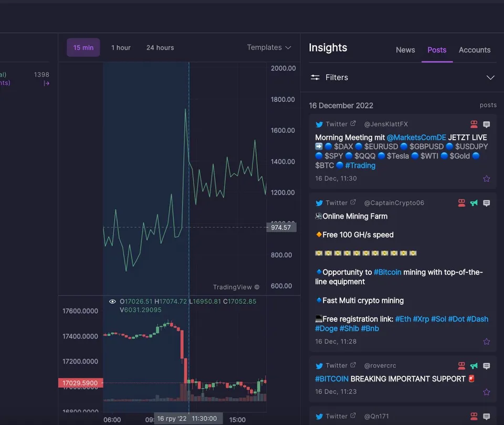Switch to 24 hours timeframe
504x425 pixels.
[160, 48]
